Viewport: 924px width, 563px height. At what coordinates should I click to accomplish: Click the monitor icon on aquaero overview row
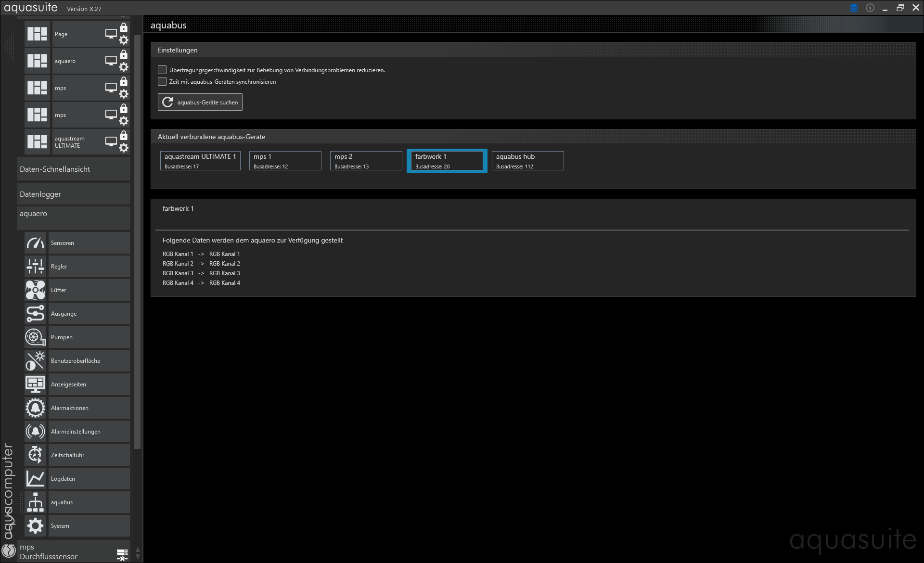click(x=111, y=61)
